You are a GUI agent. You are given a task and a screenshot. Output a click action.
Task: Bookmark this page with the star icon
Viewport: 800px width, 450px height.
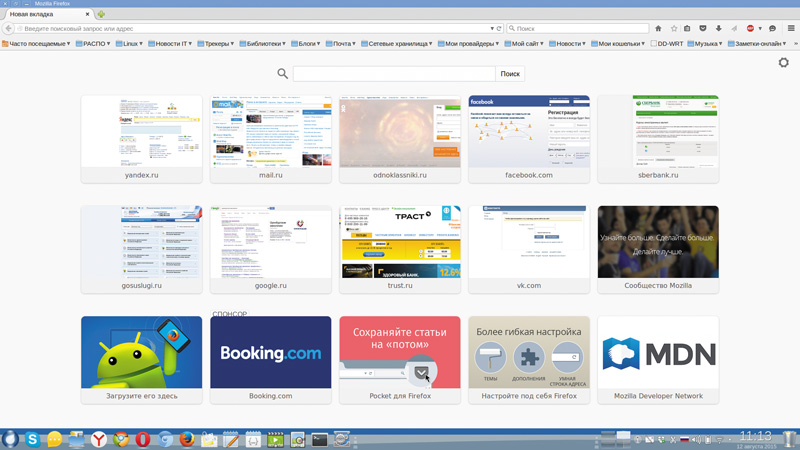point(674,29)
